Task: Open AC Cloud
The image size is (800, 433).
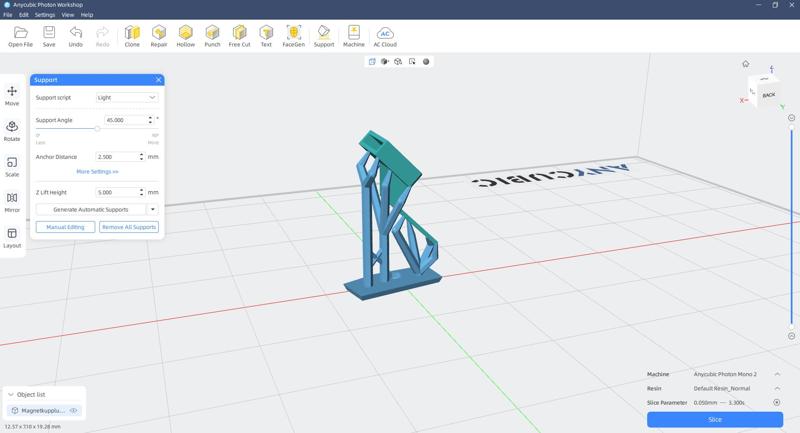Action: tap(385, 36)
